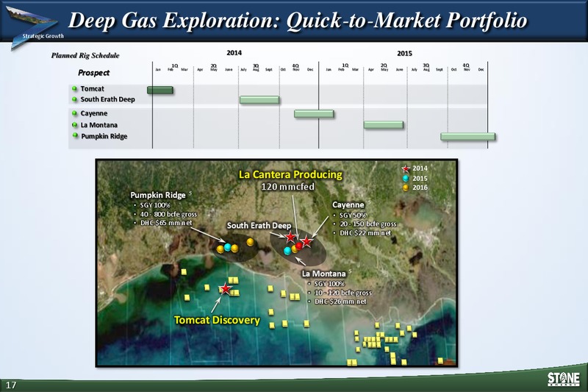Click the 2015 year label on timeline

pos(404,53)
